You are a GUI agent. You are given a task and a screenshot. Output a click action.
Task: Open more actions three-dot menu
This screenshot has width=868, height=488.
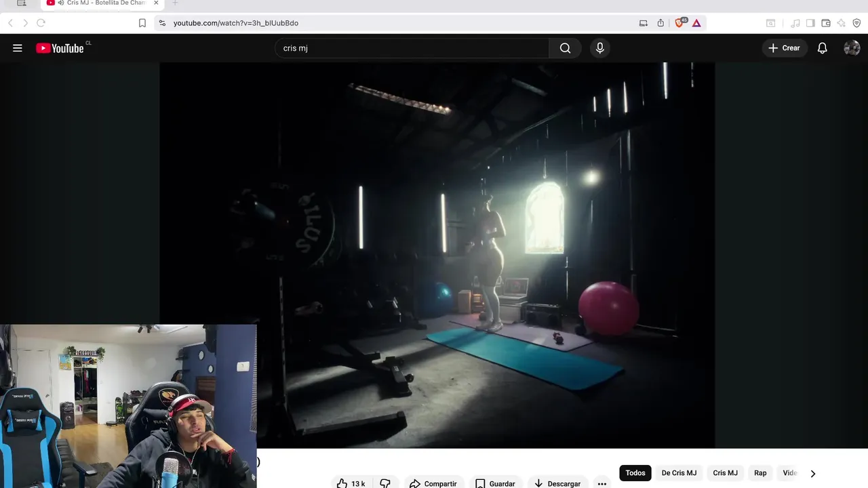(601, 483)
